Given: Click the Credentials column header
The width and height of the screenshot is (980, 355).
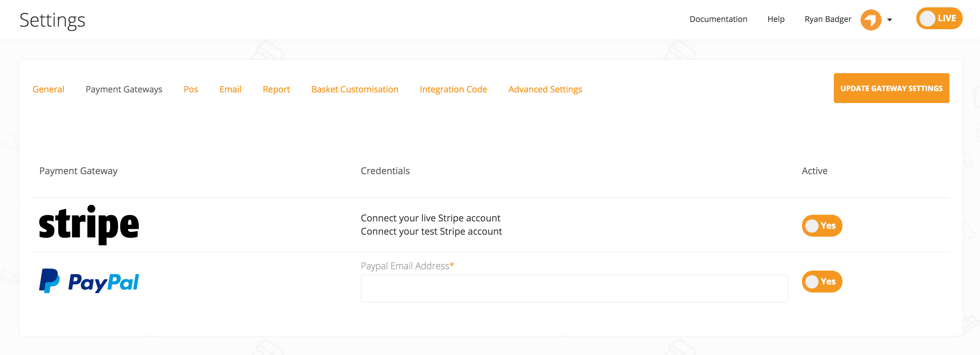Looking at the screenshot, I should pyautogui.click(x=385, y=171).
